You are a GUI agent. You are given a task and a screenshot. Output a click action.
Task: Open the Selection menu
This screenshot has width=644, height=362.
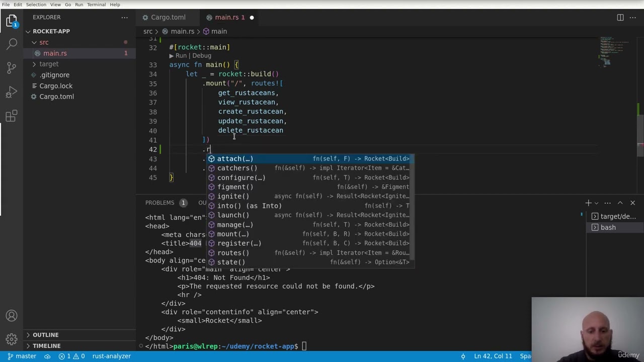tap(36, 5)
